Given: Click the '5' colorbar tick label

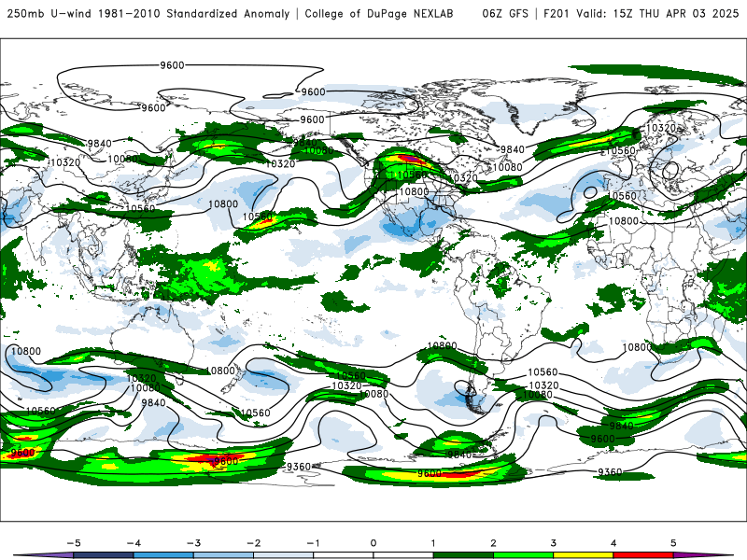Looking at the screenshot, I should click(673, 543).
